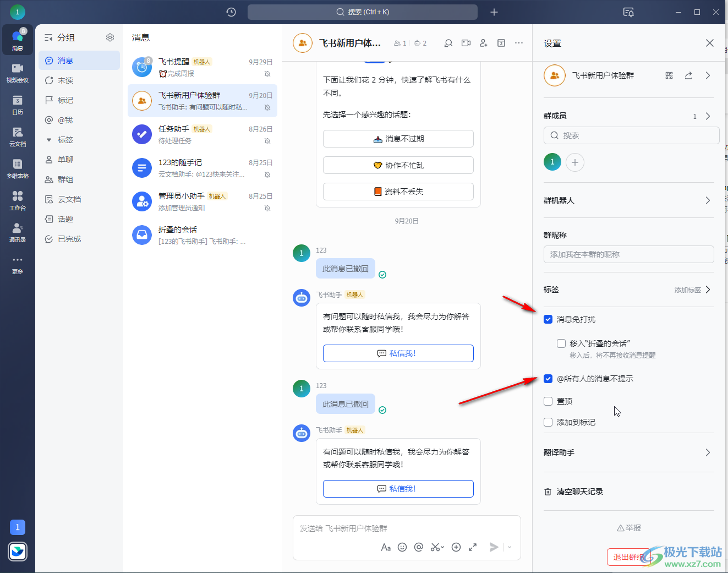Click the clear chat history option
728x573 pixels.
(x=573, y=492)
